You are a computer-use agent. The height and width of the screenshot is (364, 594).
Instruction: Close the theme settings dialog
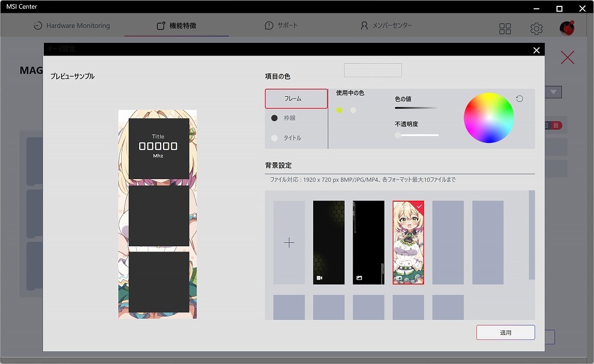pos(537,50)
